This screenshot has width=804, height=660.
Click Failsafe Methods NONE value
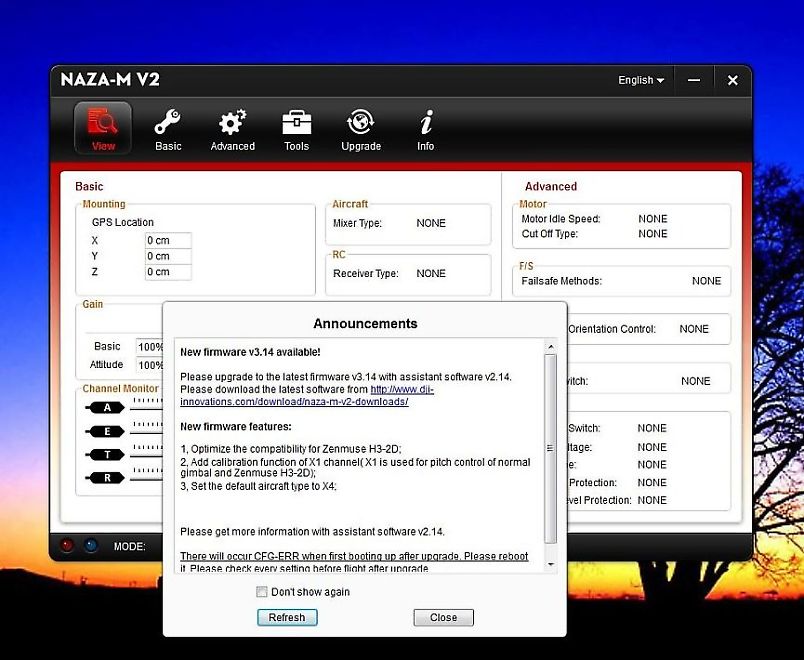tap(706, 281)
